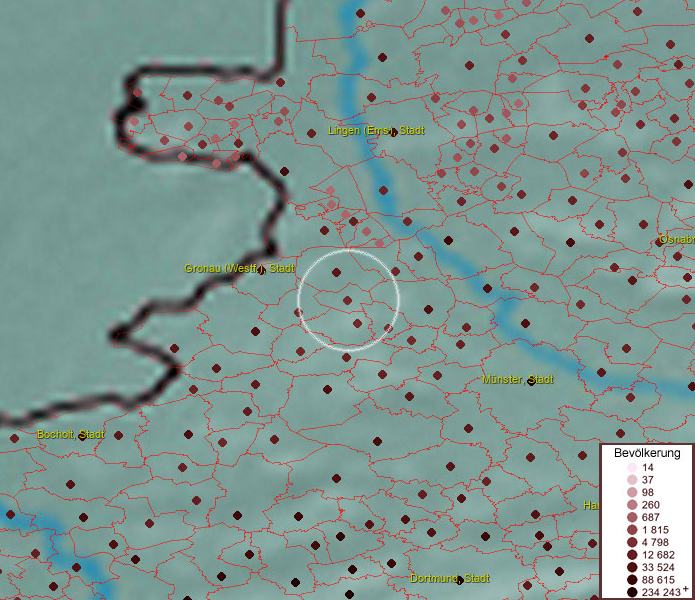Click the 'Lingen (Ems), Stadt' map label
This screenshot has height=600, width=695.
tap(376, 130)
